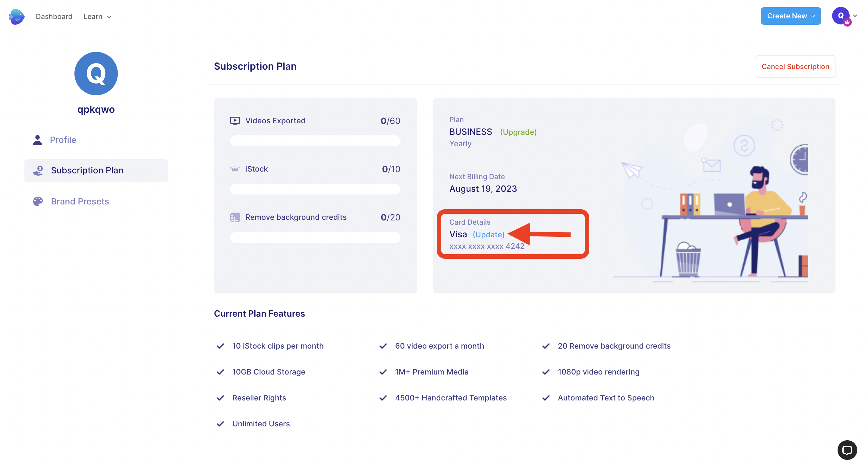This screenshot has width=868, height=468.
Task: Click the Unlimited Users checkmark
Action: 220,424
